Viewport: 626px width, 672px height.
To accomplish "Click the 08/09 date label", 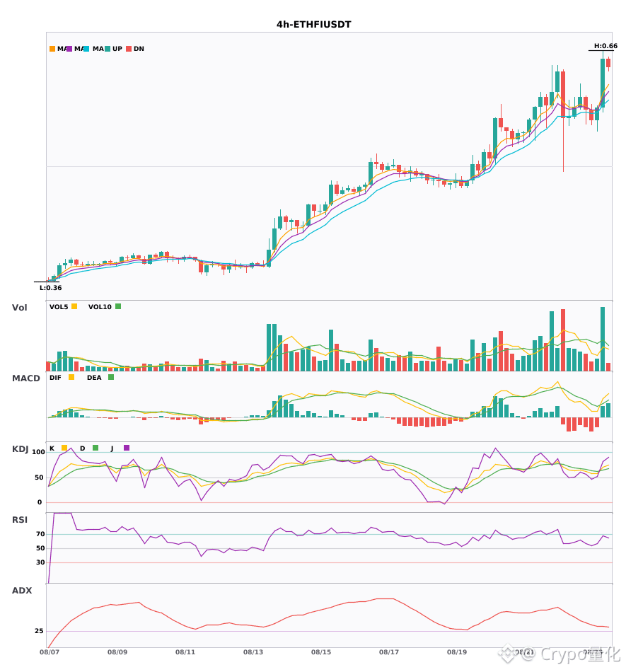I will click(x=117, y=652).
